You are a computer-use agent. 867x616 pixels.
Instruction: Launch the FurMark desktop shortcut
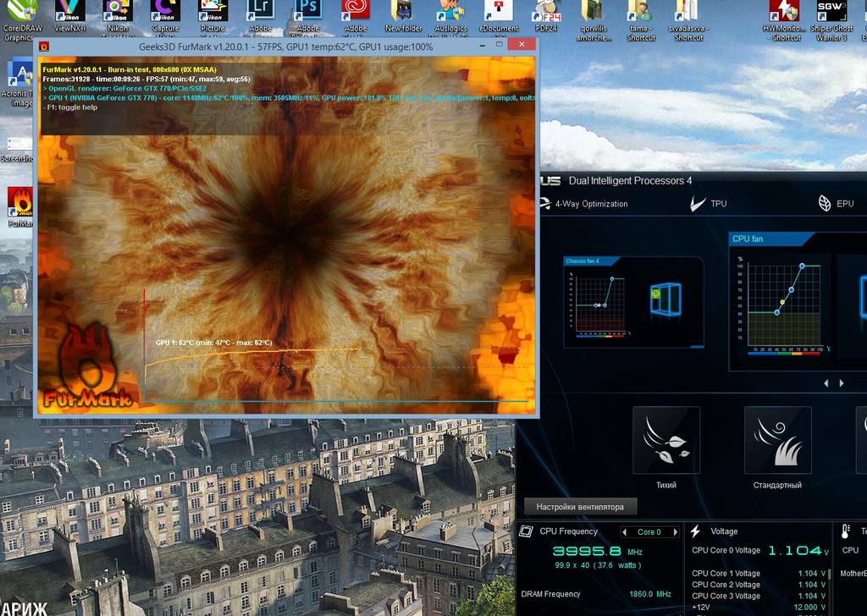coord(19,207)
